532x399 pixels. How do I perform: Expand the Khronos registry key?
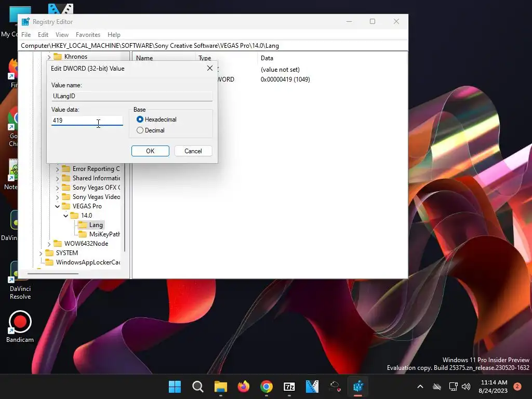(49, 57)
